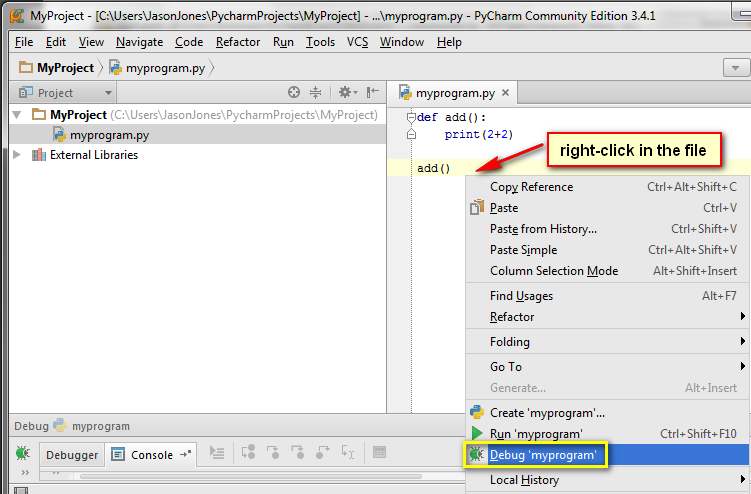Choose Create 'myprogram'... in context menu
Screen dimensions: 751x494
[608, 413]
